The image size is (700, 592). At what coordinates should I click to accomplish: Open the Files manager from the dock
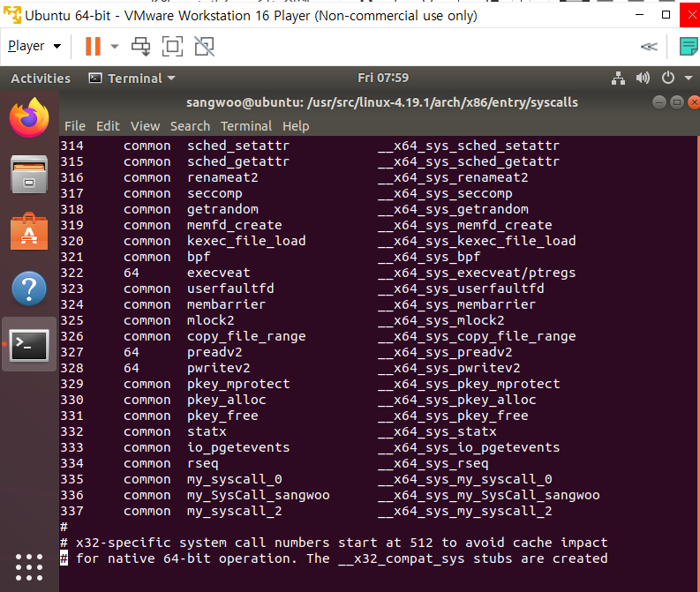[x=29, y=174]
